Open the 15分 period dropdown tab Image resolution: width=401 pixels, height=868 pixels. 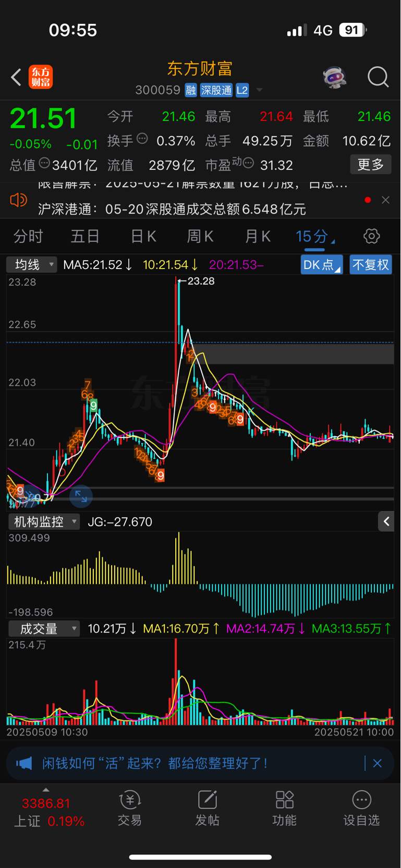[315, 237]
